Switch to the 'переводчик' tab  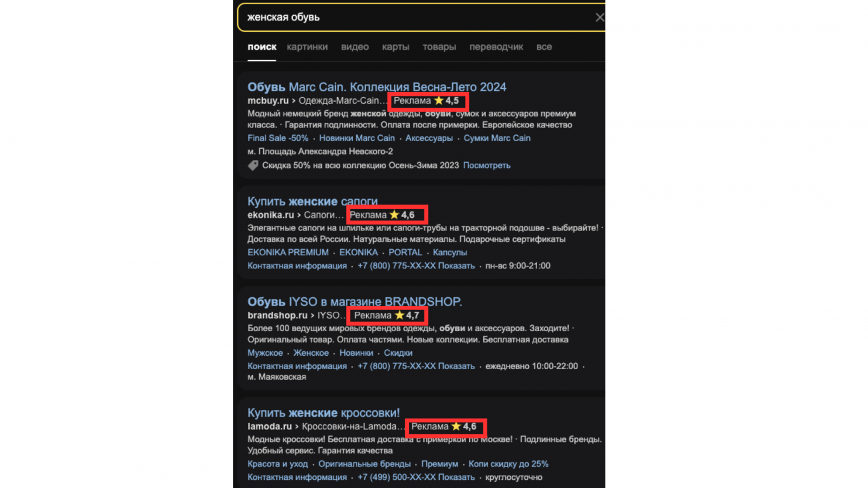click(496, 47)
